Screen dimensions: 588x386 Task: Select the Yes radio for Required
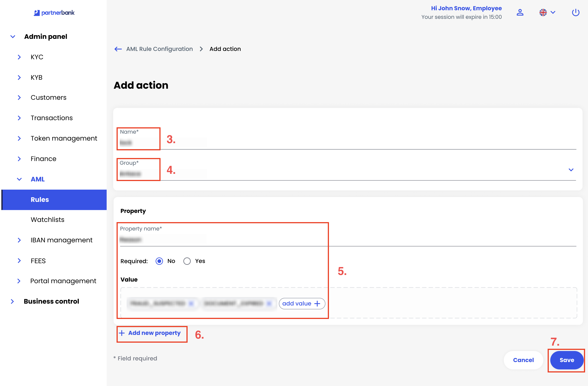point(187,261)
